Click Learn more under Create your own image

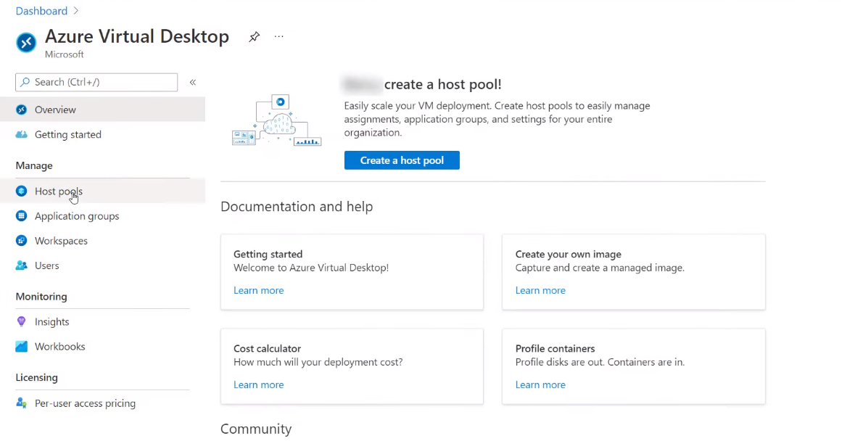(540, 290)
